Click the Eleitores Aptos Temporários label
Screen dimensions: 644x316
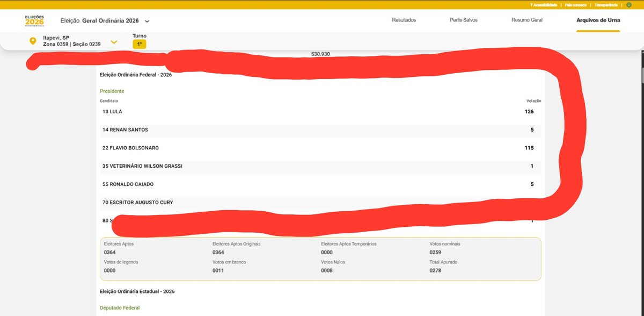pos(349,243)
